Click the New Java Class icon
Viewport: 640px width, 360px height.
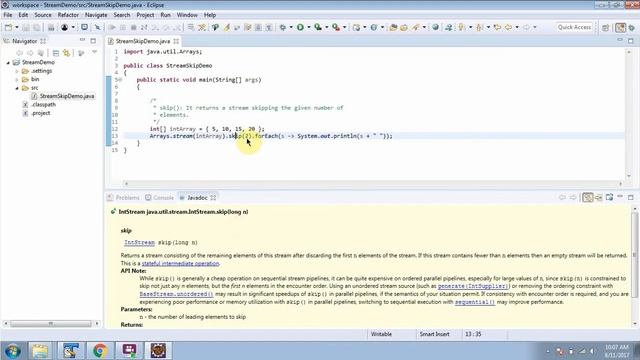point(374,27)
